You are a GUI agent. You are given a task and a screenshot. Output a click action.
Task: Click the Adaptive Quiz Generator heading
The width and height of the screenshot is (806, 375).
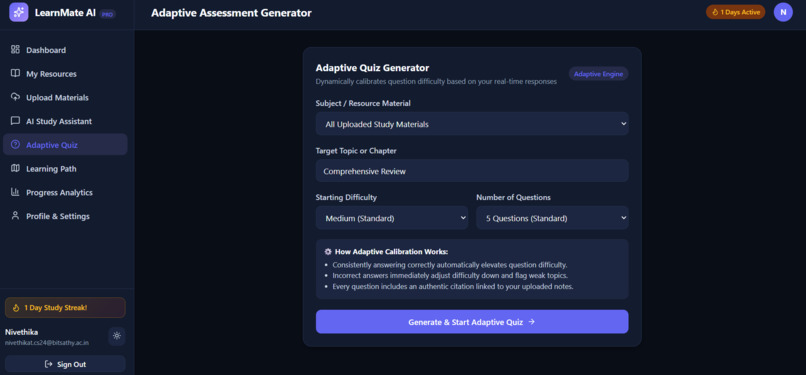pos(372,68)
